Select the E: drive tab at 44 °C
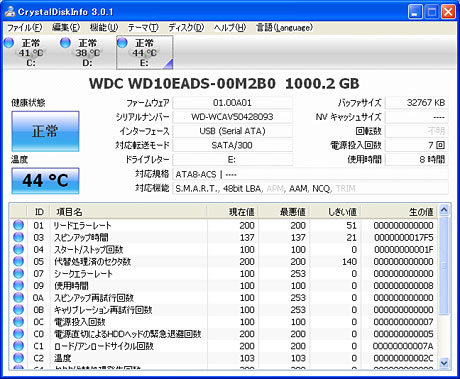The image size is (460, 379). pos(144,52)
